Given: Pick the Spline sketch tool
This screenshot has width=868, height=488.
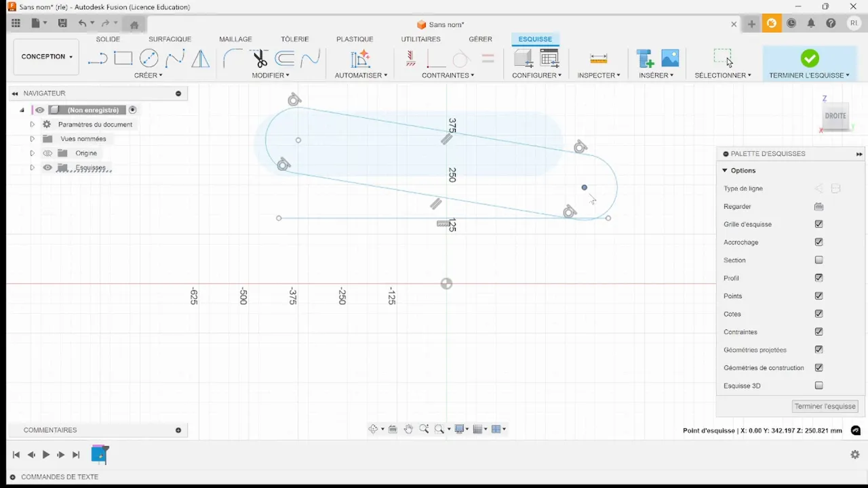Looking at the screenshot, I should point(174,59).
